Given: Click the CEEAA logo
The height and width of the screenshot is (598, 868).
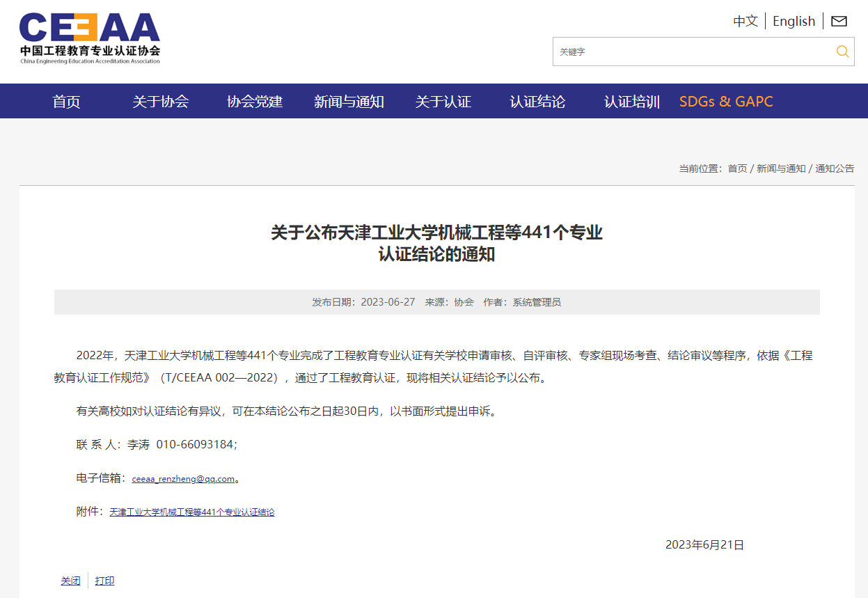Looking at the screenshot, I should coord(90,38).
